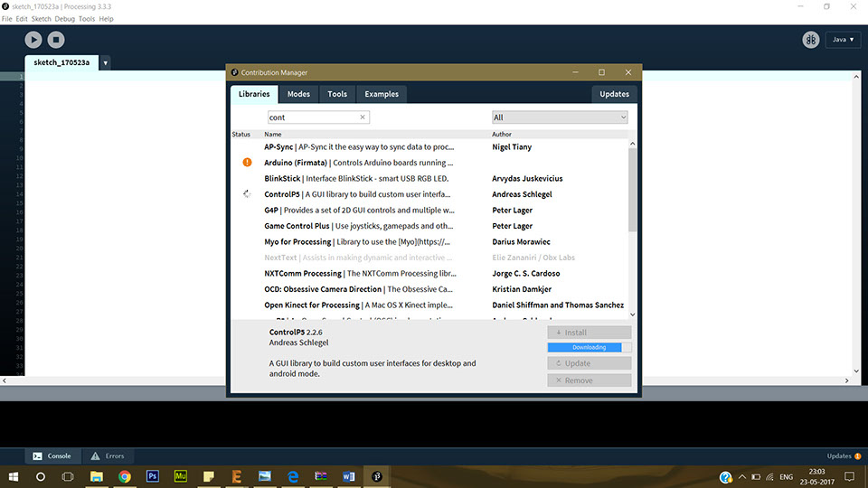
Task: Click the Status column header
Action: pos(241,134)
